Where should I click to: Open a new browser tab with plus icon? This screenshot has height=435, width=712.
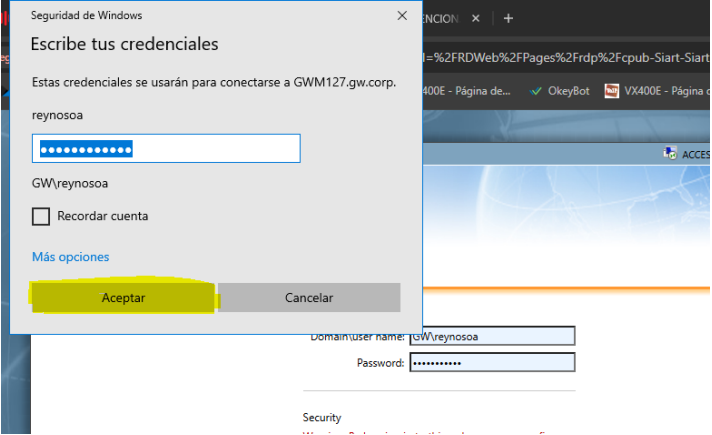pos(508,18)
